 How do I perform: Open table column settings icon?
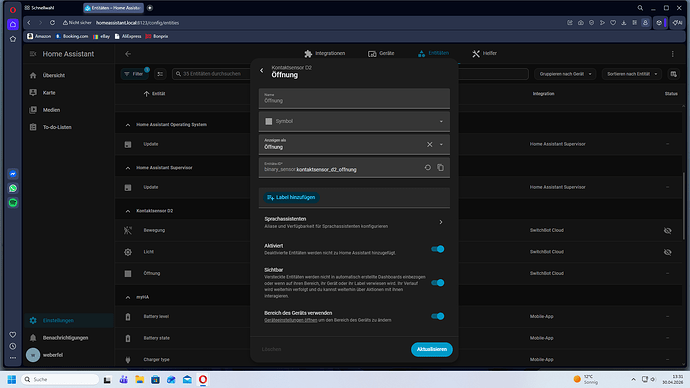(x=674, y=74)
